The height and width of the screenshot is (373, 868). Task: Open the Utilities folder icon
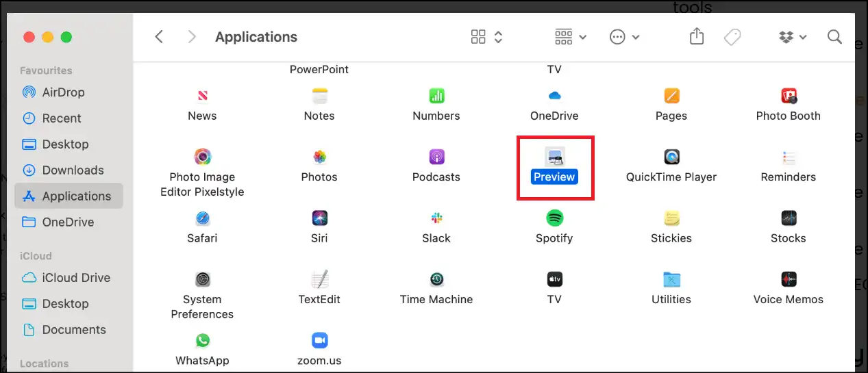pyautogui.click(x=671, y=279)
